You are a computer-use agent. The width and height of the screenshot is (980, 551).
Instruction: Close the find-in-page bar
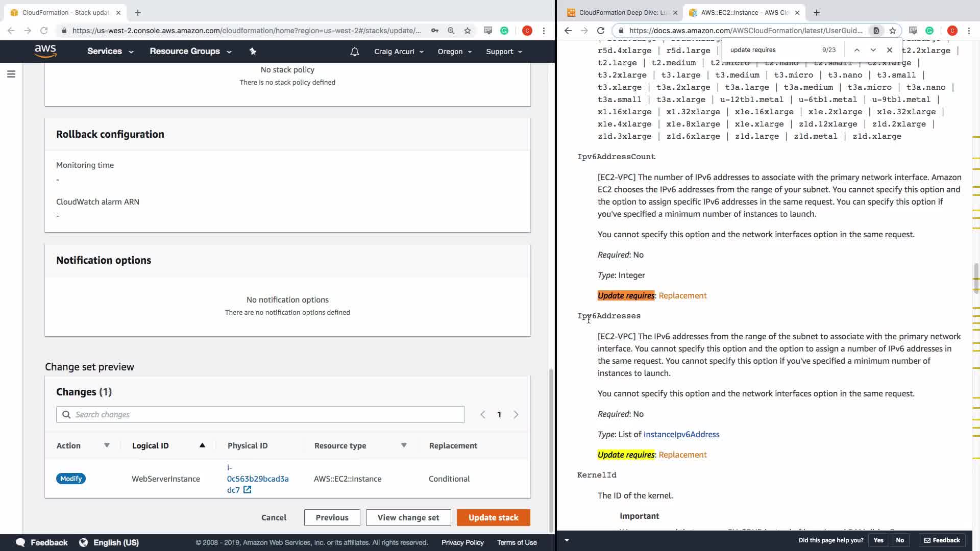pos(890,50)
